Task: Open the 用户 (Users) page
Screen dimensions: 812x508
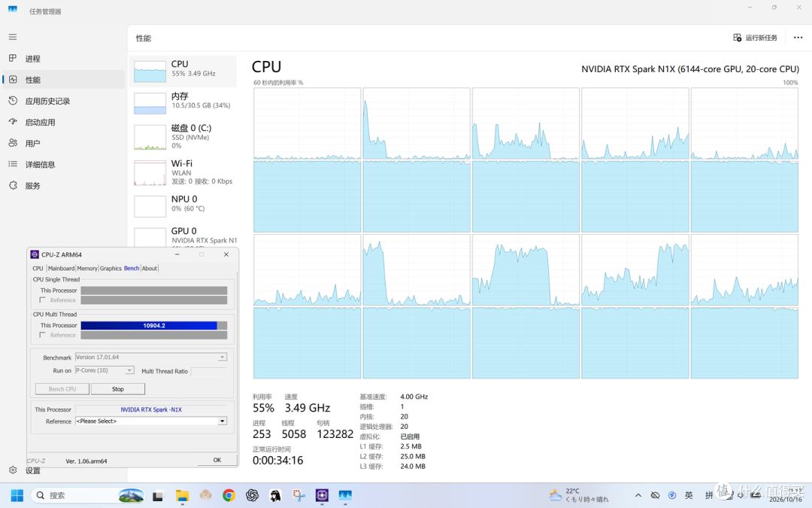Action: [x=63, y=143]
